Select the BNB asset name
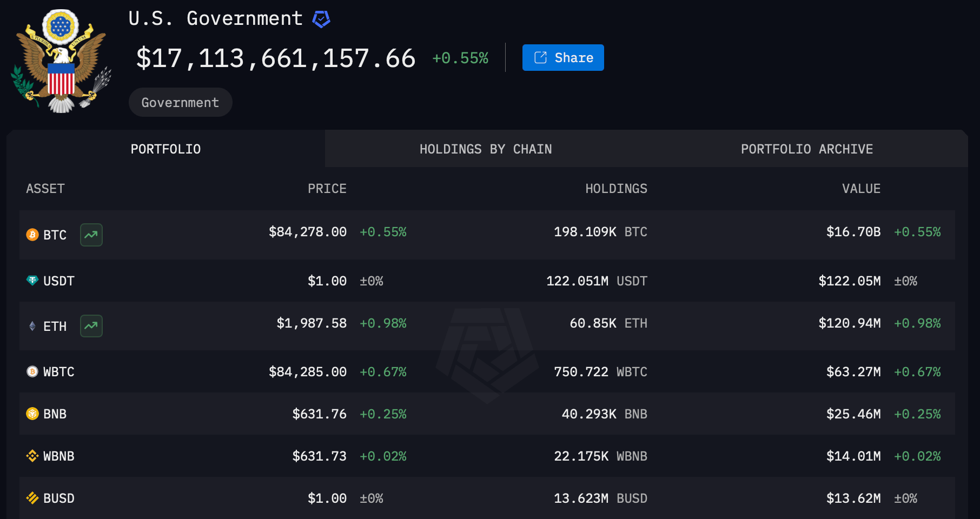 (x=55, y=414)
